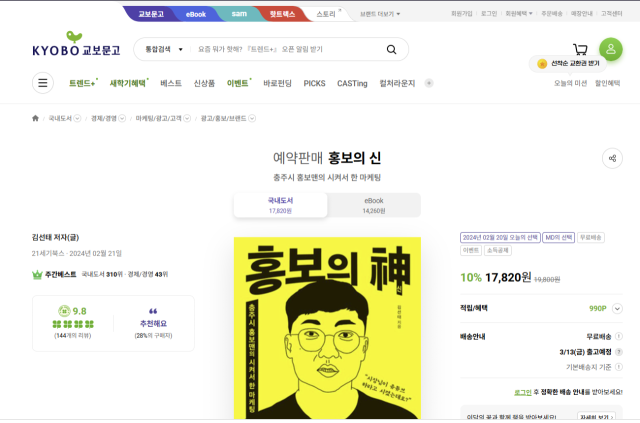Click the home icon in breadcrumb
The width and height of the screenshot is (640, 423).
pos(35,118)
